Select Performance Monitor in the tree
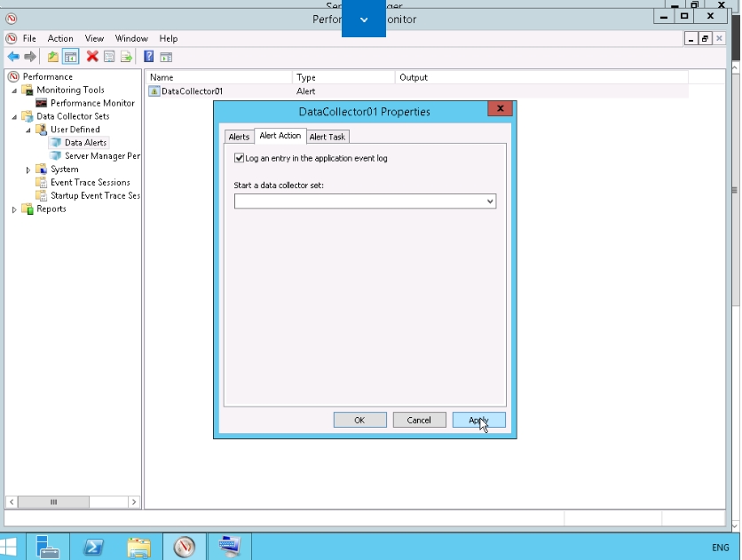Screen dimensions: 742x560 tap(92, 103)
